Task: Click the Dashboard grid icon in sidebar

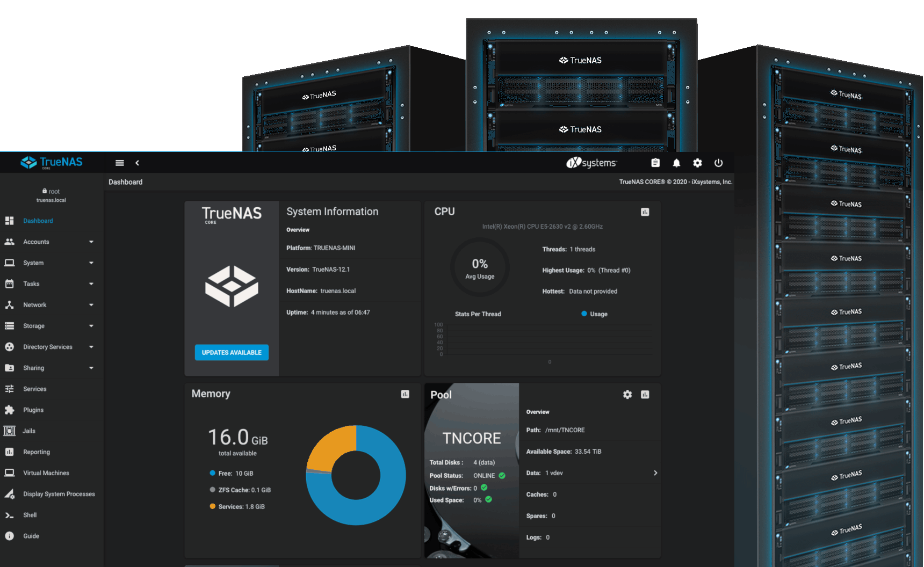Action: pyautogui.click(x=9, y=221)
